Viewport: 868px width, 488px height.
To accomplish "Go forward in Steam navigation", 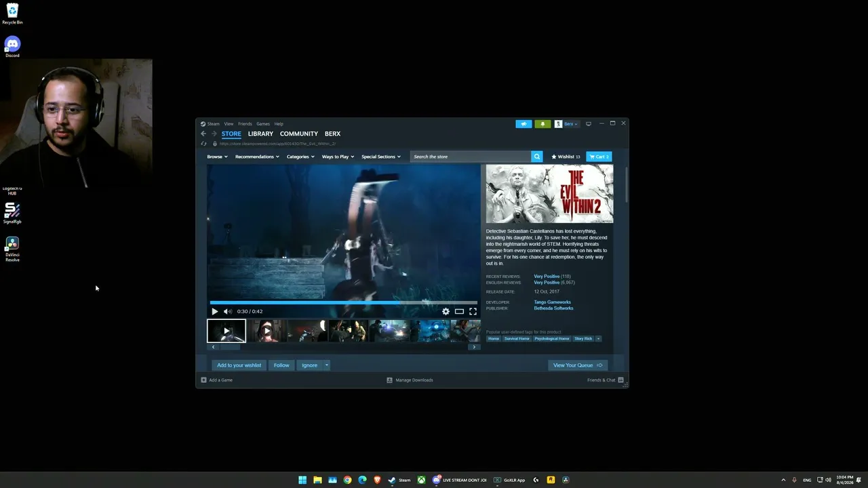I will (214, 134).
